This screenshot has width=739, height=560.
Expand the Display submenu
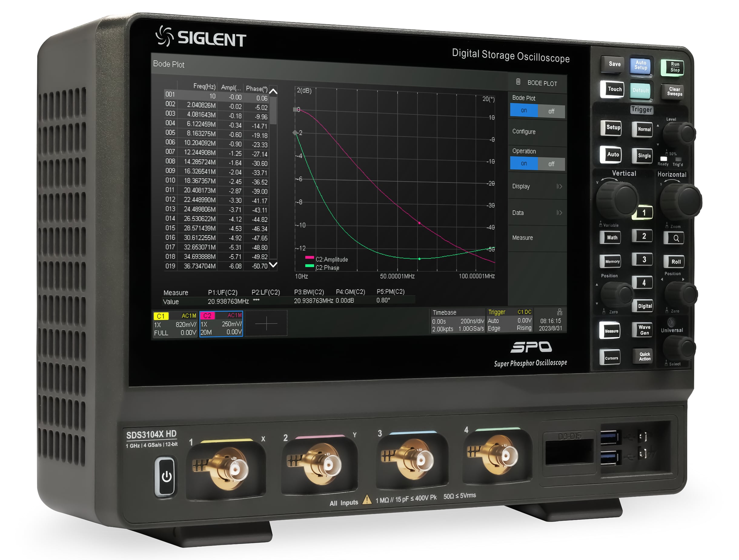(537, 186)
